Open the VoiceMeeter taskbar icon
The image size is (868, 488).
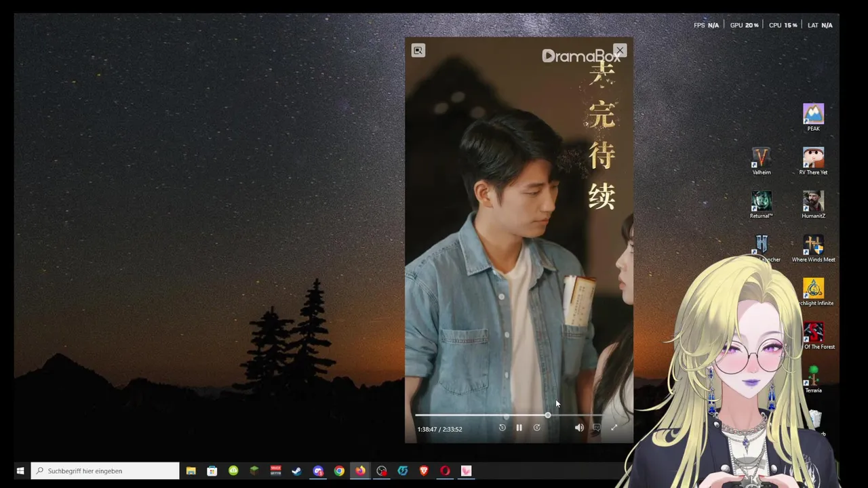(x=275, y=470)
